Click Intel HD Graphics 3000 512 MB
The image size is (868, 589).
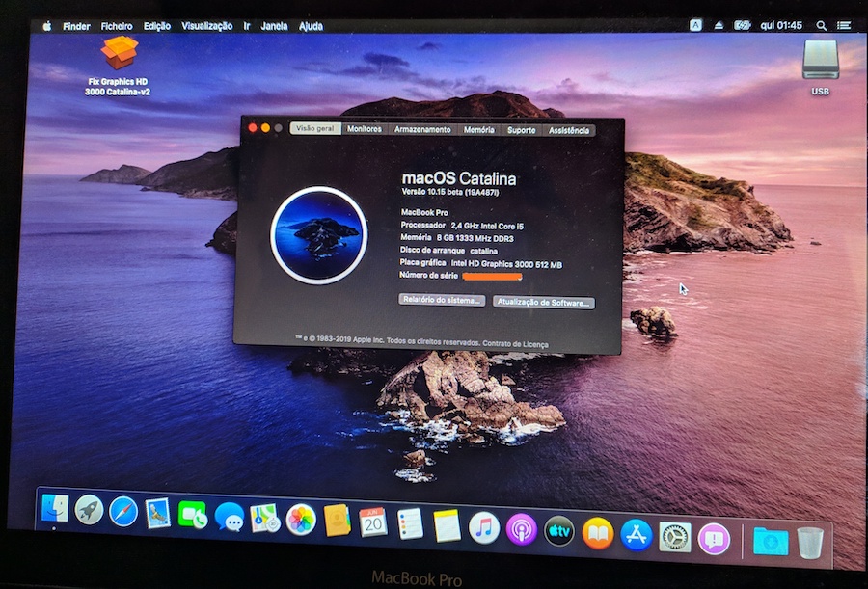tap(506, 264)
